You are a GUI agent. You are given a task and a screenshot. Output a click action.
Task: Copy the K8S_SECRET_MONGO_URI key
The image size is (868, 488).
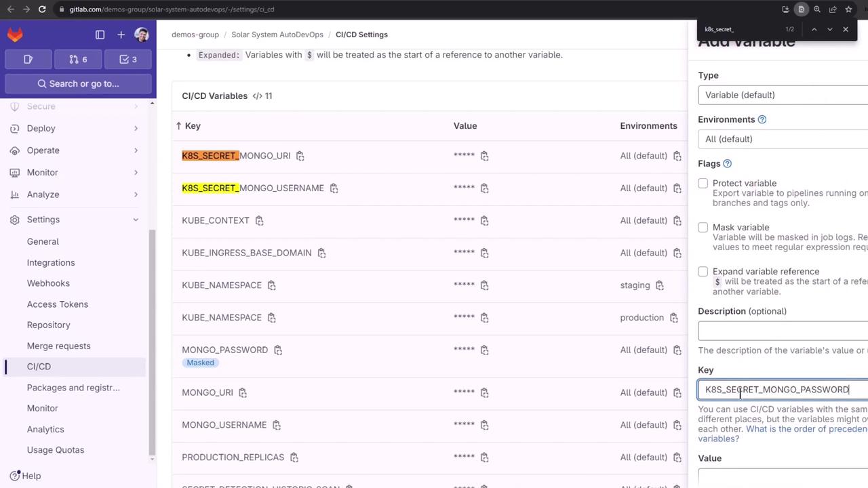click(x=300, y=156)
